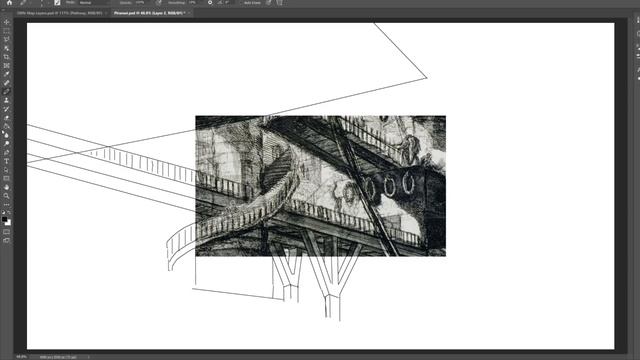Screen dimensions: 640x360
Task: Select the Path Selection tool
Action: 6,170
